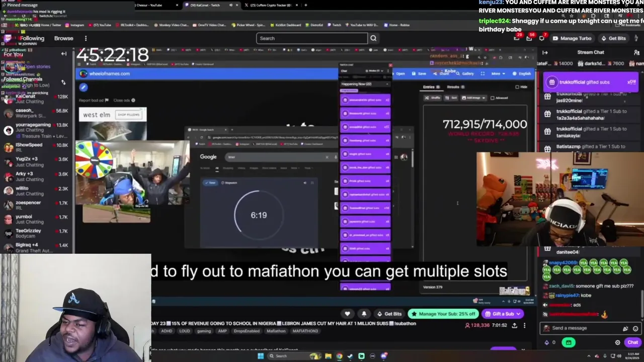The image size is (644, 362).
Task: Collapse the For You sidebar arrow
Action: (64, 54)
